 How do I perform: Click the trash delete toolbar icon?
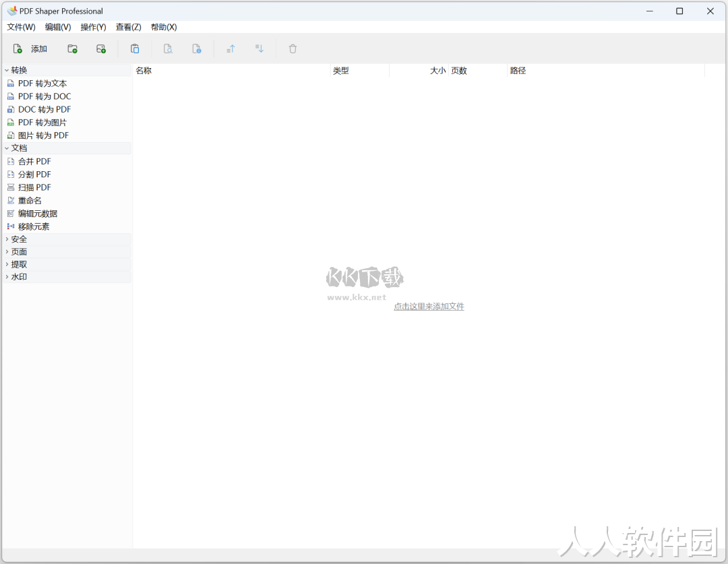[293, 49]
